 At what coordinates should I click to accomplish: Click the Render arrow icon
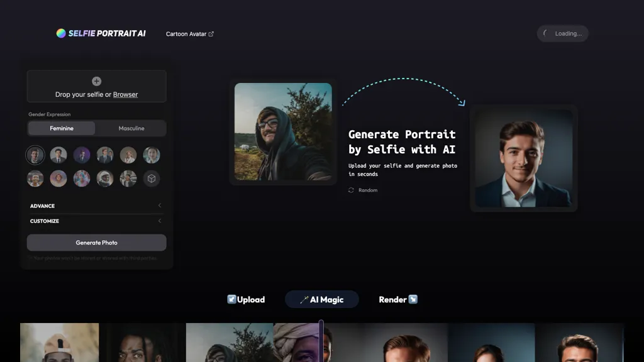click(x=413, y=299)
